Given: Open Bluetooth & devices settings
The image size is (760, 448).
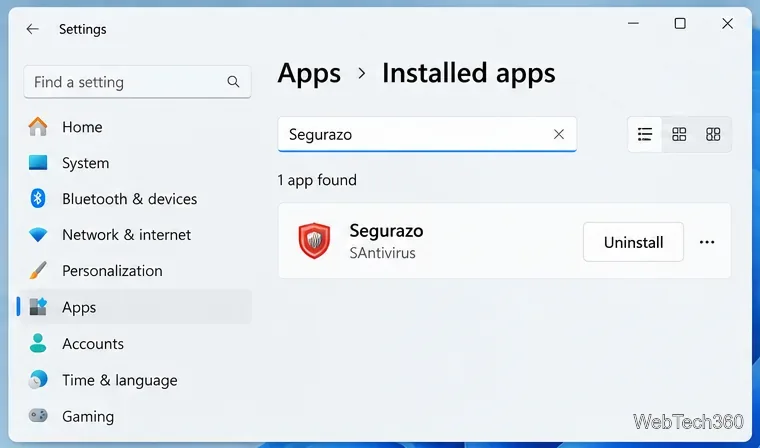Looking at the screenshot, I should click(136, 199).
